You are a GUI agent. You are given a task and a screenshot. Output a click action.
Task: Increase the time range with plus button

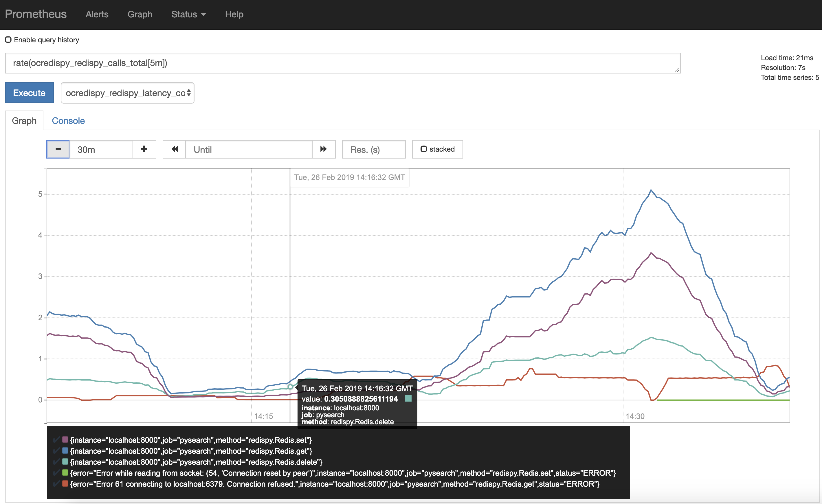click(144, 149)
